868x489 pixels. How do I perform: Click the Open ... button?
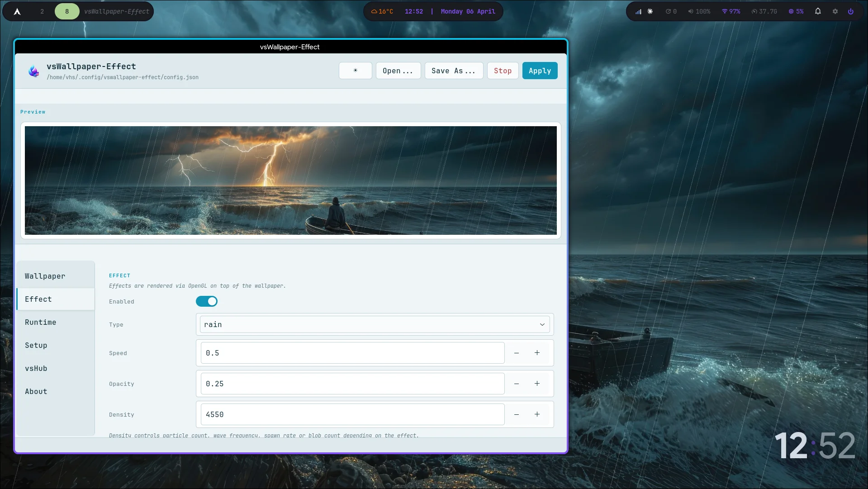pyautogui.click(x=398, y=71)
